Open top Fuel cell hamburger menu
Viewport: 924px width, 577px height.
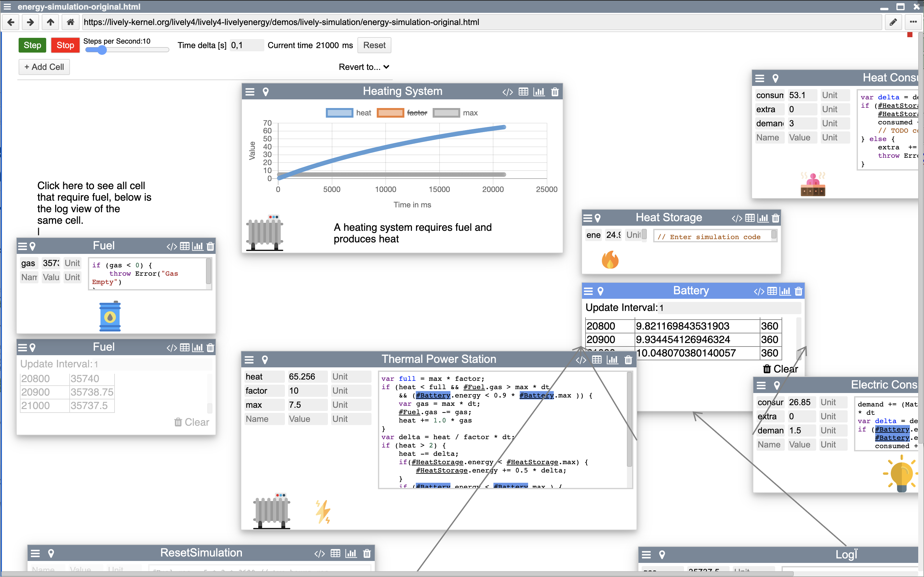tap(22, 247)
